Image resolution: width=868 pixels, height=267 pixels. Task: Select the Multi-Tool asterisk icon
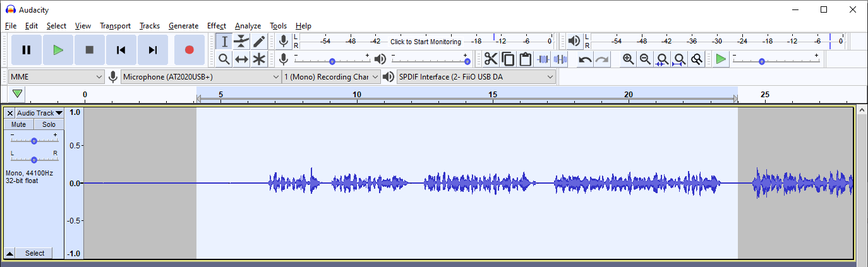(x=259, y=59)
